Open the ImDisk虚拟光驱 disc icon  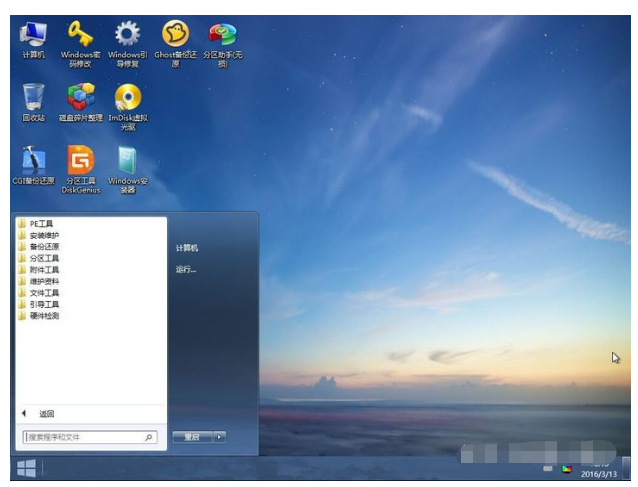pyautogui.click(x=127, y=98)
